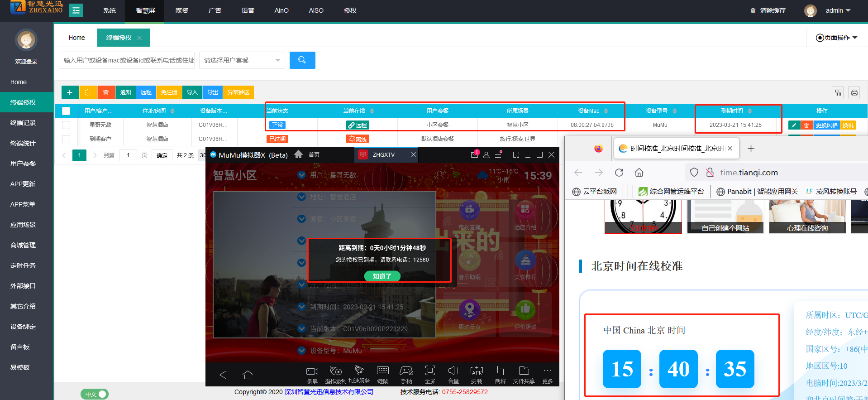Viewport: 868px width, 400px height.
Task: Click the orange trash delete button in toolbar
Action: 106,92
